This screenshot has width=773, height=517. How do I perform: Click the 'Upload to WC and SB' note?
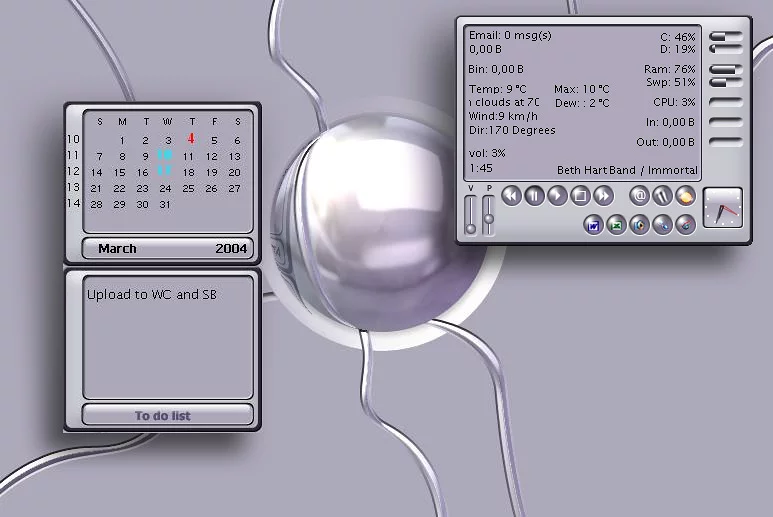click(152, 295)
